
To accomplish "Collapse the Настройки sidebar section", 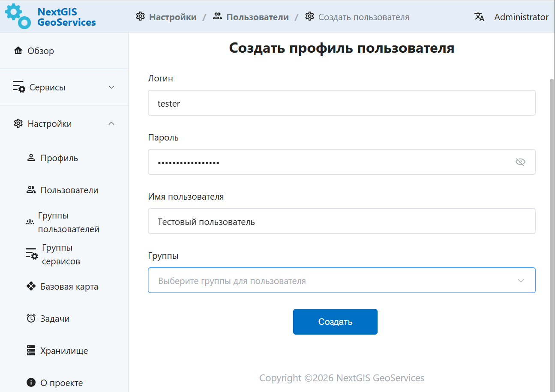I will pyautogui.click(x=64, y=124).
